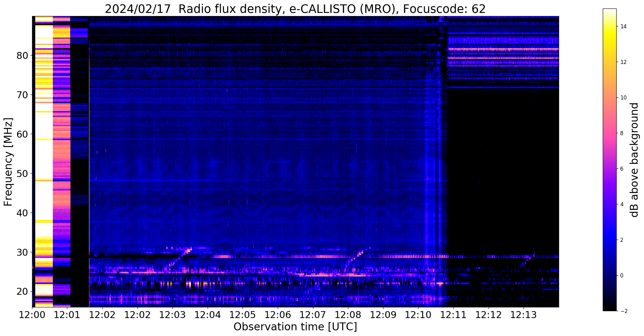Click the colorbar tick value 4
The height and width of the screenshot is (336, 644).
(621, 204)
